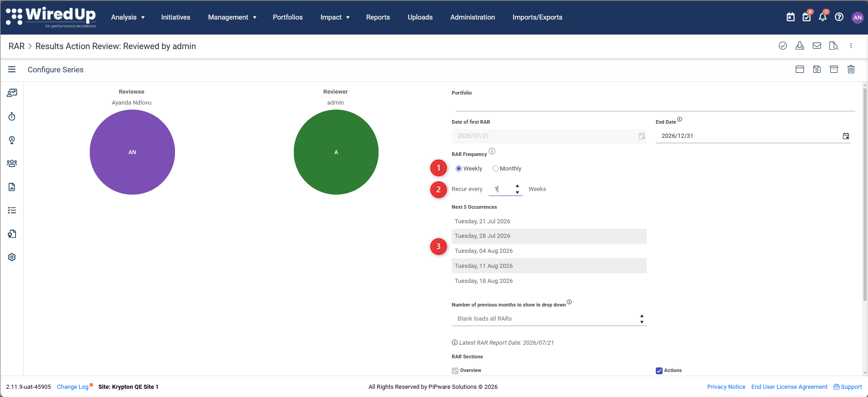Screen dimensions: 868x397
Task: Select the Monthly frequency radio button
Action: point(495,169)
